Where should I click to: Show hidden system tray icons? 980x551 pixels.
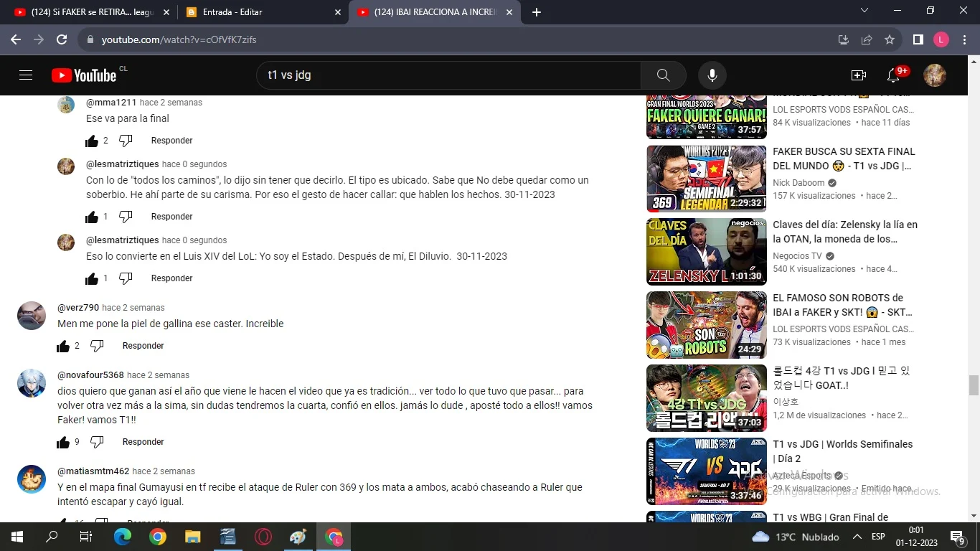coord(857,537)
